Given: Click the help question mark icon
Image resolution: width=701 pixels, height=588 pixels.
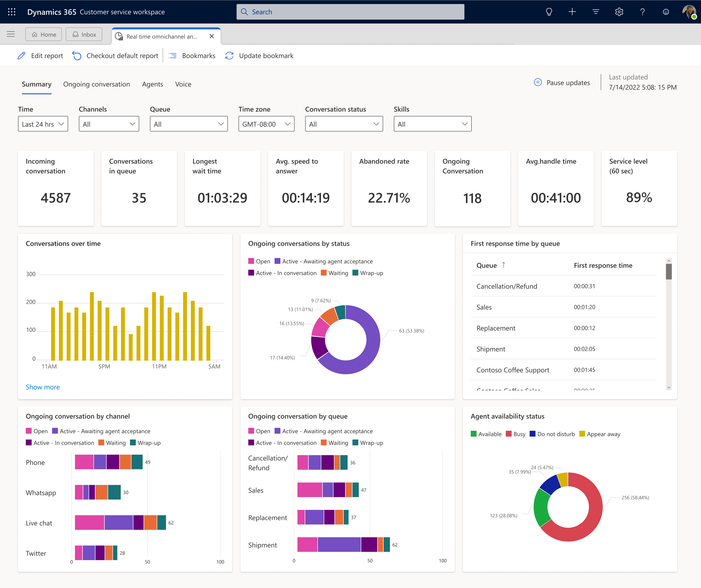Looking at the screenshot, I should click(x=642, y=12).
